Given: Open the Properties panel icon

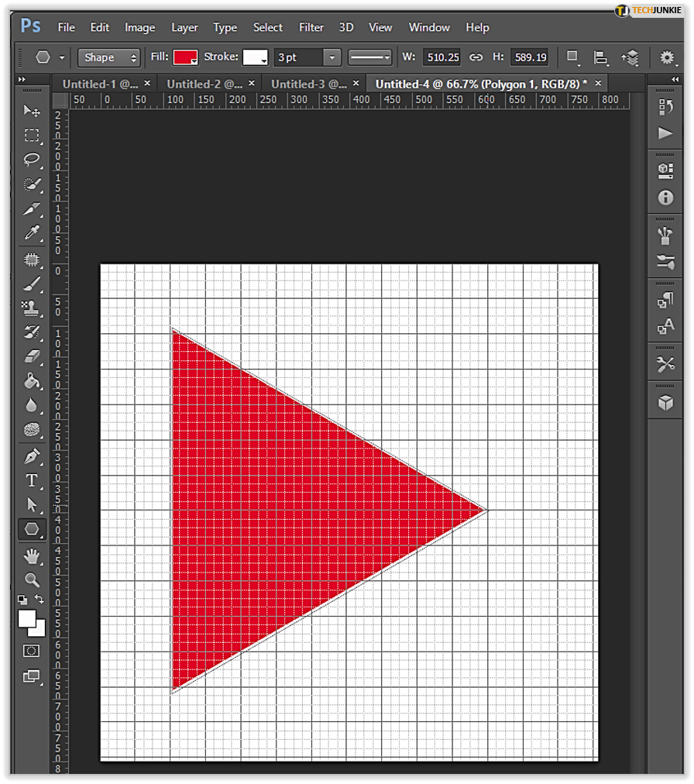Looking at the screenshot, I should [x=665, y=171].
